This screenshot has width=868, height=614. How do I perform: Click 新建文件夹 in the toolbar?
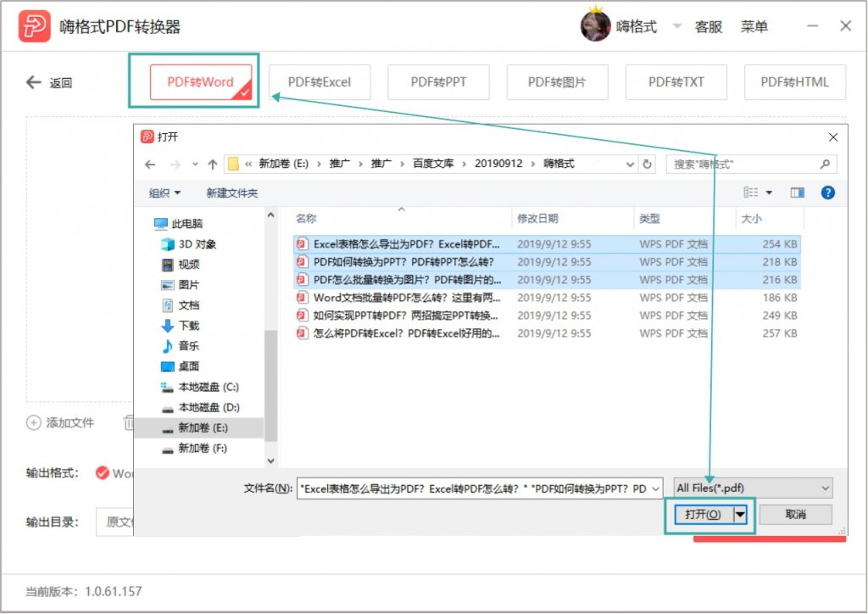(232, 193)
